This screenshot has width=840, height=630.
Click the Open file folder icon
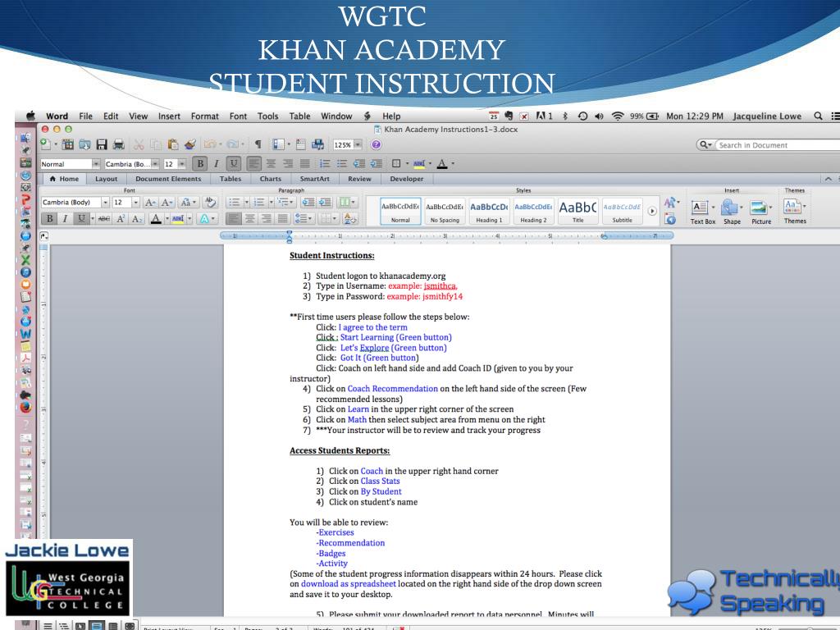coord(84,144)
